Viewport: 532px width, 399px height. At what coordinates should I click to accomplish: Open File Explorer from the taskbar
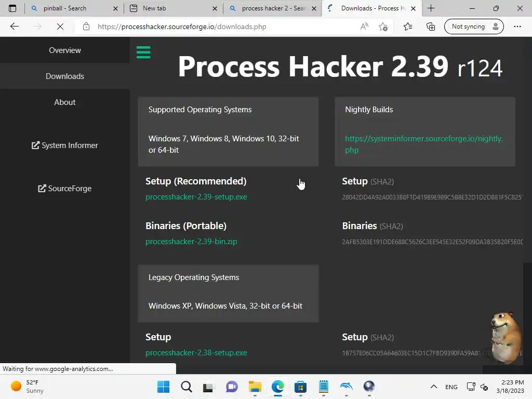[255, 387]
